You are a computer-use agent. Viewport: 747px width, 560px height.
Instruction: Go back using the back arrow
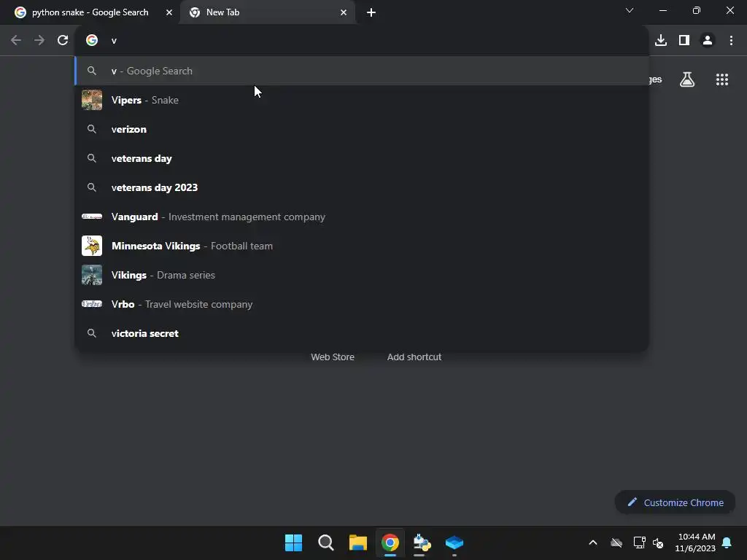pos(16,41)
